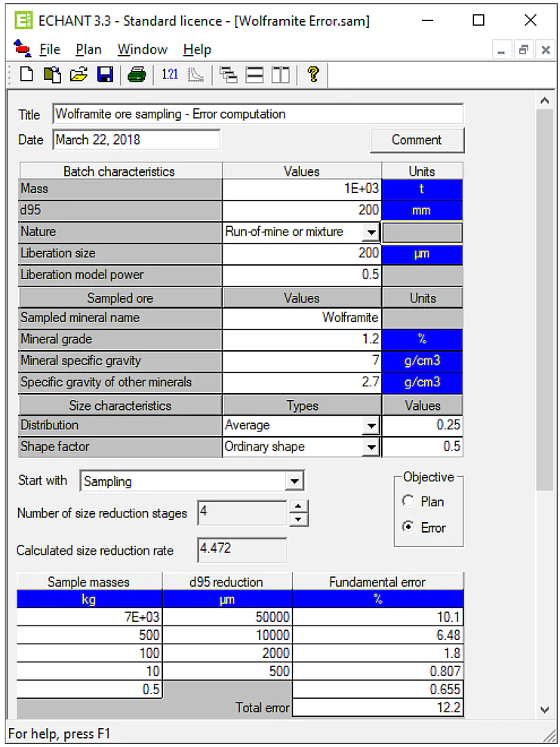Click the 1.21 number format icon

pyautogui.click(x=170, y=75)
